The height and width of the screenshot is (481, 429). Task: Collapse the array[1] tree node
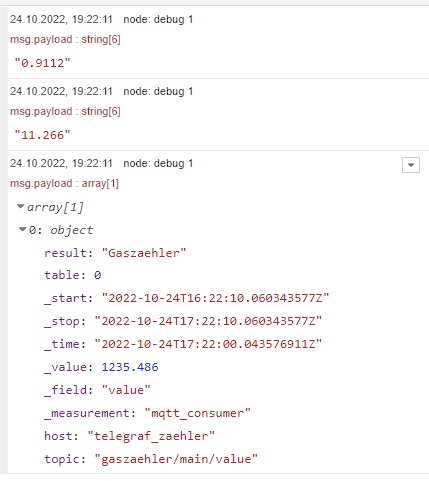[21, 207]
